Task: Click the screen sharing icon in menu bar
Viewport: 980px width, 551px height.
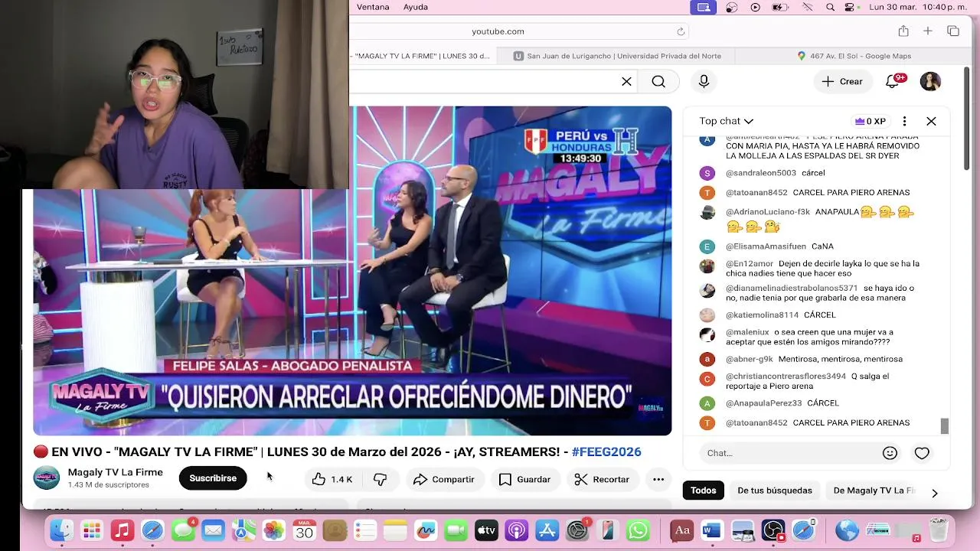Action: click(703, 7)
